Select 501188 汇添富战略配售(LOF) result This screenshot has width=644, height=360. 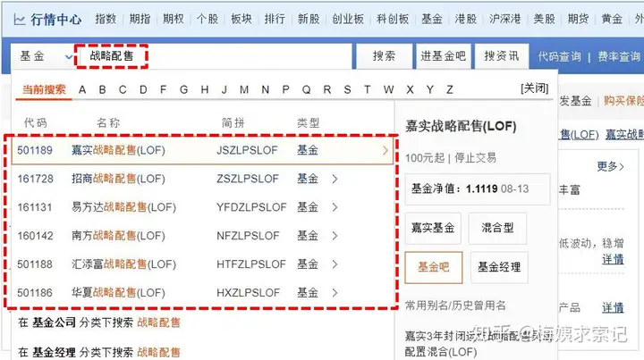[202, 264]
